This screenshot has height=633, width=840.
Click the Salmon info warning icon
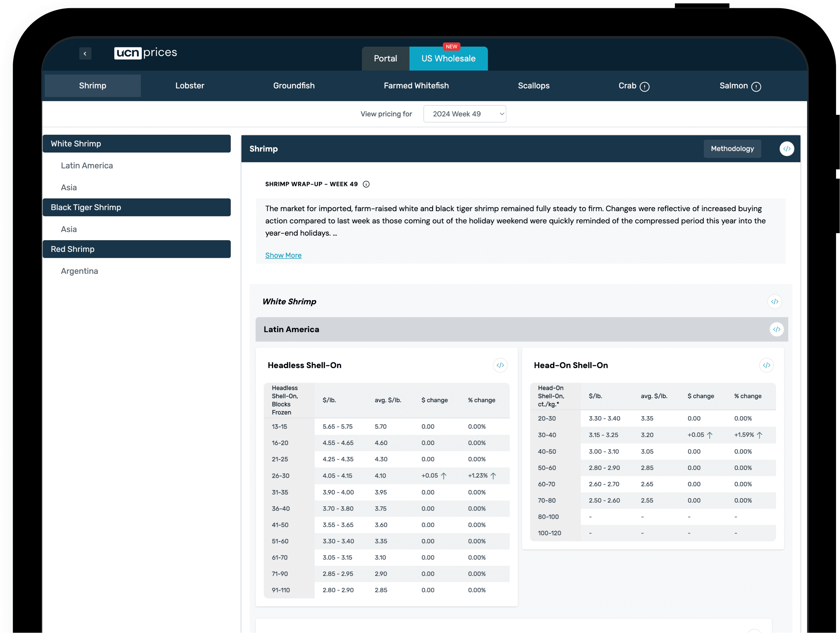[756, 87]
